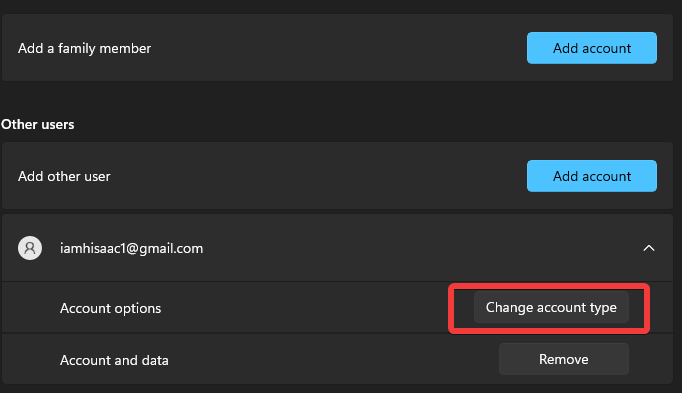Click 'Add' text in family Add account button
Viewport: 682px width, 393px height.
click(x=565, y=48)
